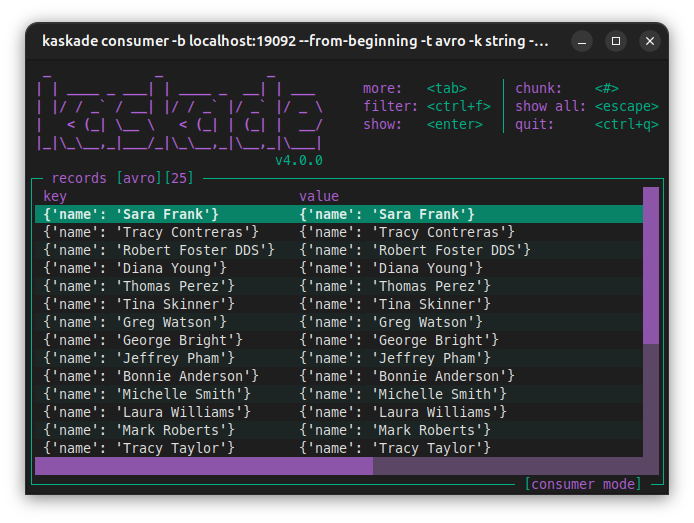Click the 'Mark Roberts' value cell
Viewport: 694px width, 523px height.
395,431
